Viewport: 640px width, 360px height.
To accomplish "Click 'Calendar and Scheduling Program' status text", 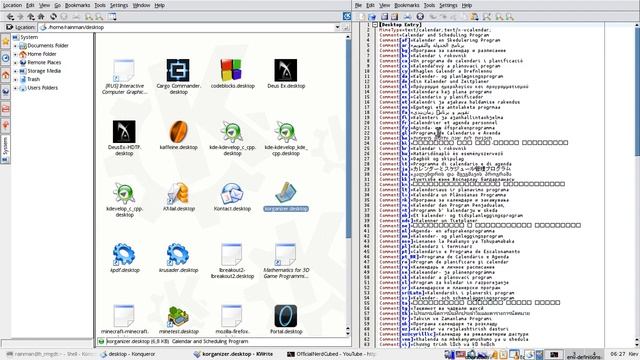I will click(x=210, y=341).
